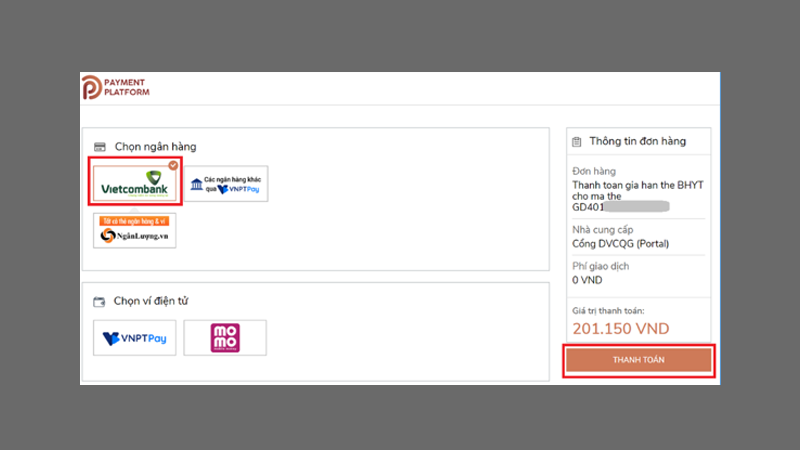Choose other banks via VNPT Pay option
800x450 pixels.
pos(226,184)
